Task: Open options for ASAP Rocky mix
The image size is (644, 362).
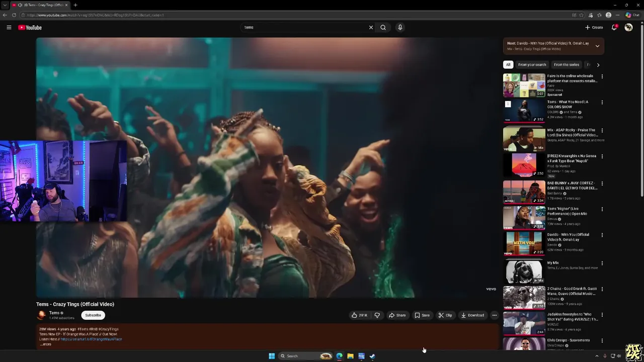Action: tap(602, 130)
